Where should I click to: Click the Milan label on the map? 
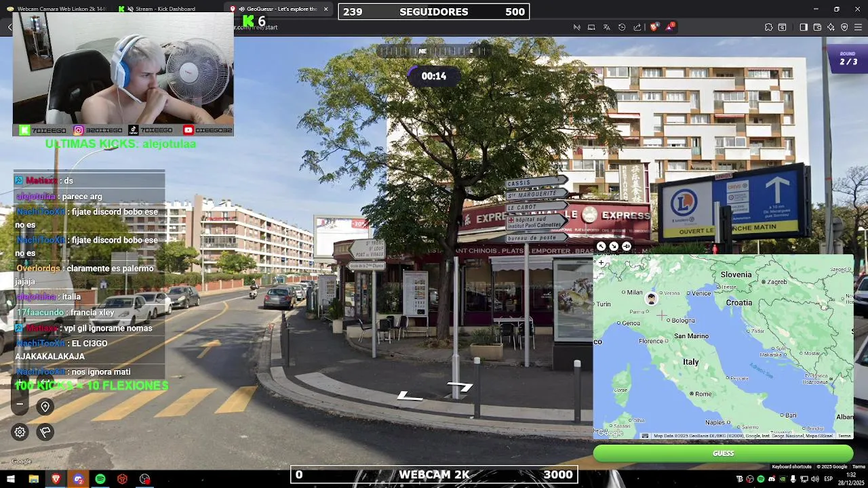pyautogui.click(x=635, y=293)
